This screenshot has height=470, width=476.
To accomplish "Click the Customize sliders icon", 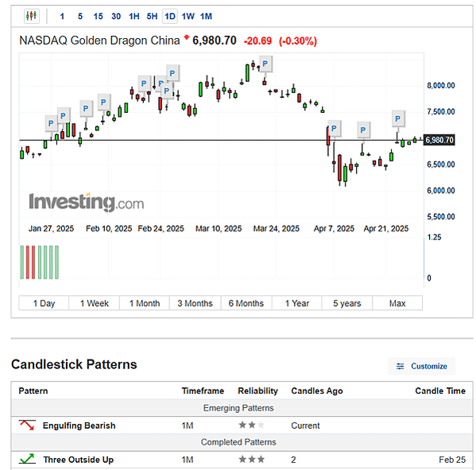I will (x=400, y=366).
